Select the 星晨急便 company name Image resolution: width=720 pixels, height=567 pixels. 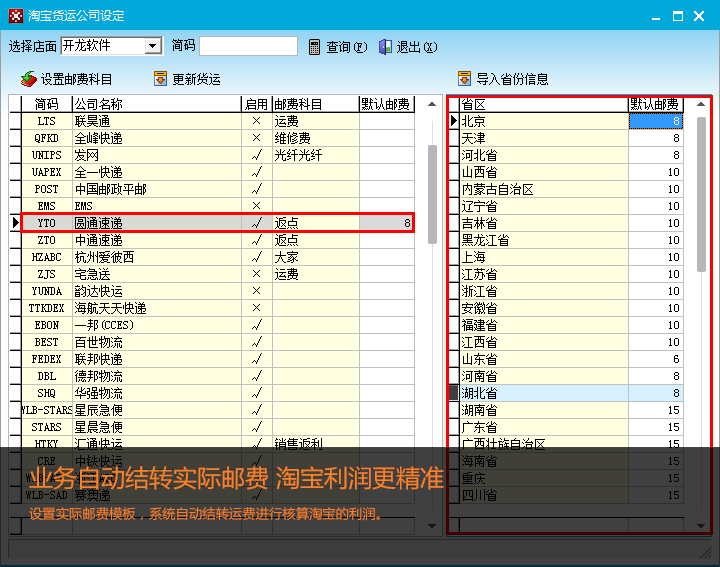[98, 427]
